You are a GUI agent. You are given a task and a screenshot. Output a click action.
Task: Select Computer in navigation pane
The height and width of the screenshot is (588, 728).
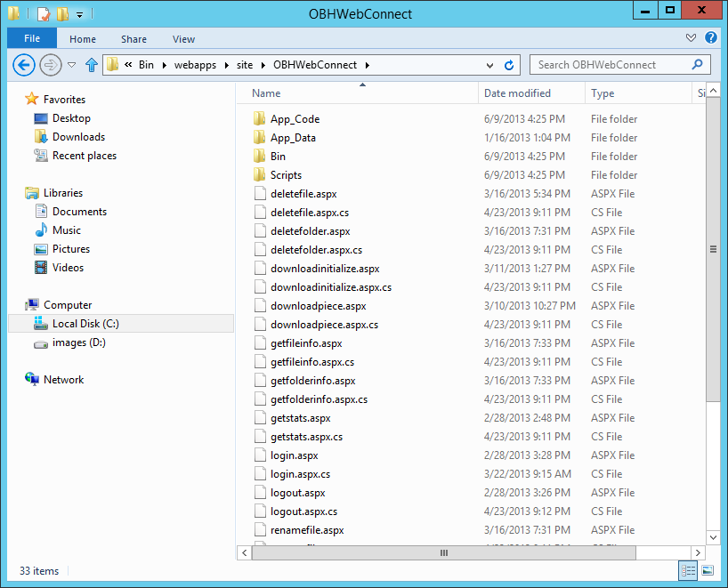tap(68, 305)
